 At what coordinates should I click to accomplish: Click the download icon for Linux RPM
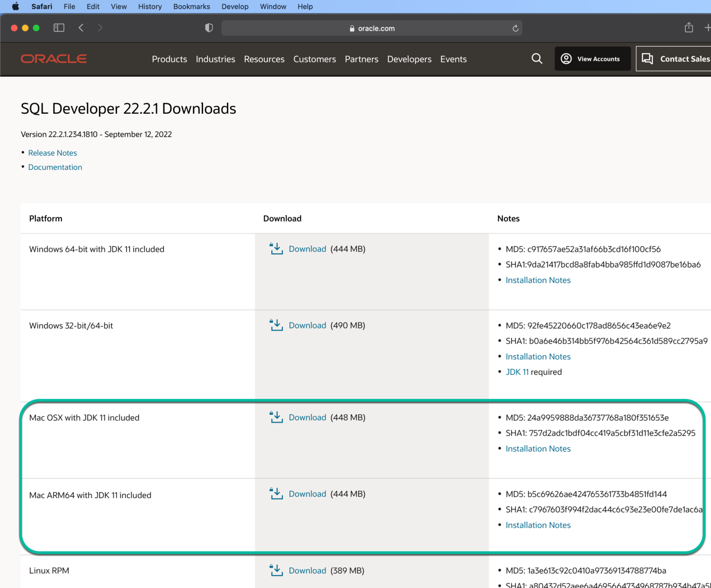(x=276, y=570)
